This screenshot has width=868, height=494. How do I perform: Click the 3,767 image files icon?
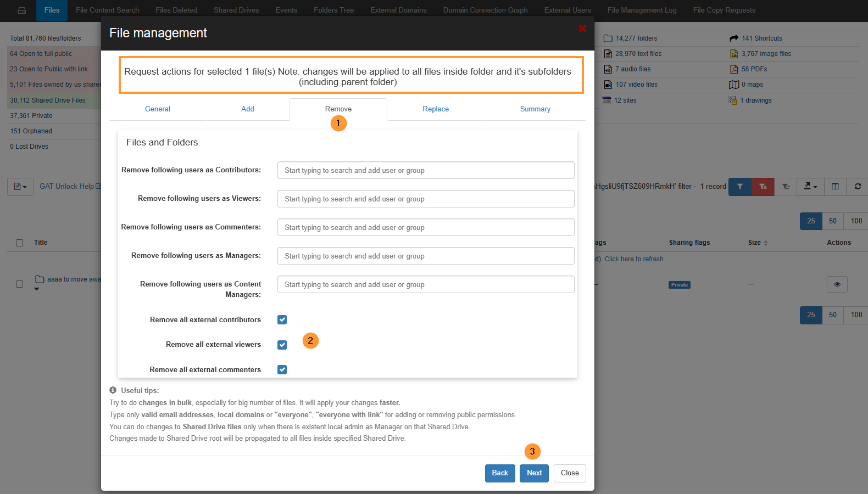coord(734,54)
